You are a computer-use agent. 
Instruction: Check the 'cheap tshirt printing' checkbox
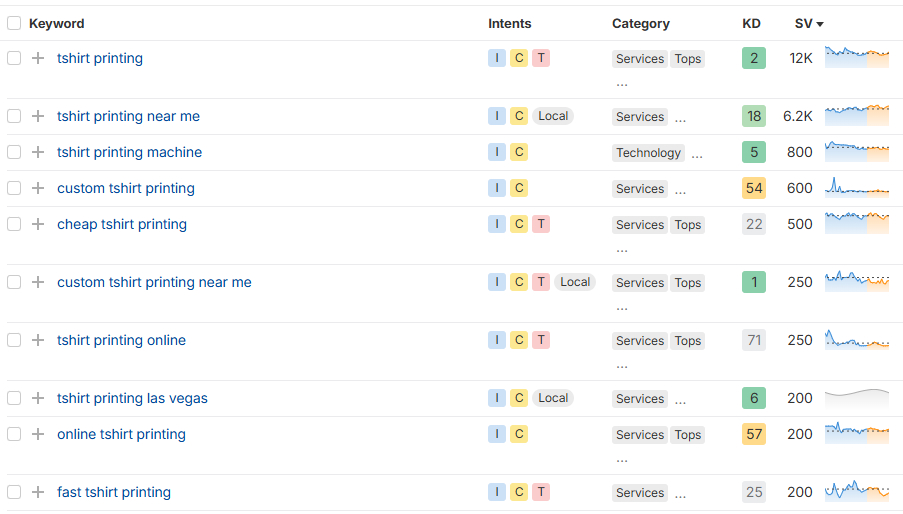(14, 224)
